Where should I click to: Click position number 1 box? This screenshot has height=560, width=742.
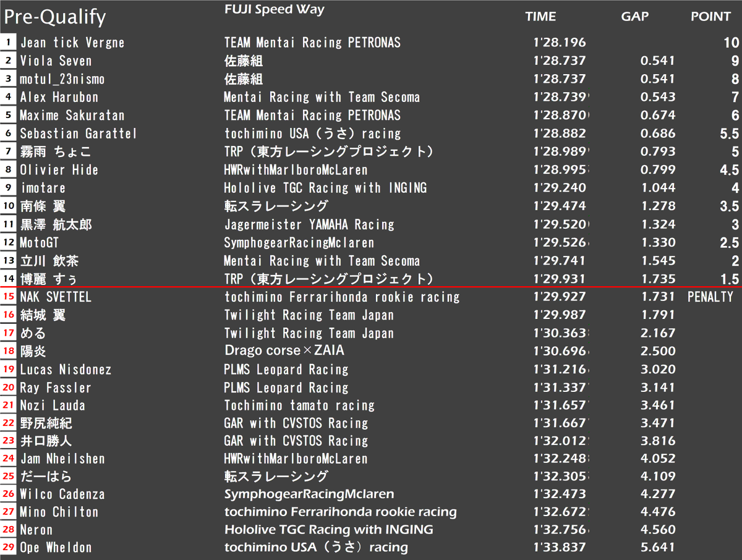(x=8, y=43)
